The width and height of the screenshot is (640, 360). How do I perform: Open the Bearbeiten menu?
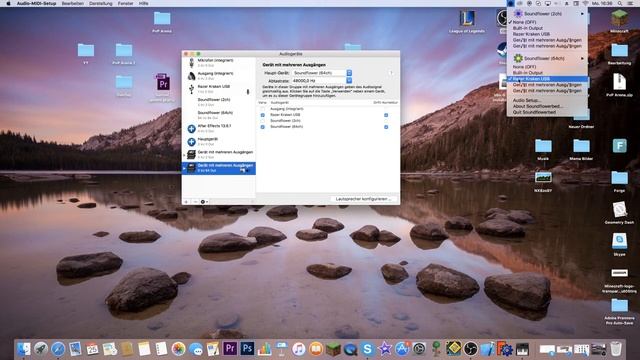(x=73, y=3)
